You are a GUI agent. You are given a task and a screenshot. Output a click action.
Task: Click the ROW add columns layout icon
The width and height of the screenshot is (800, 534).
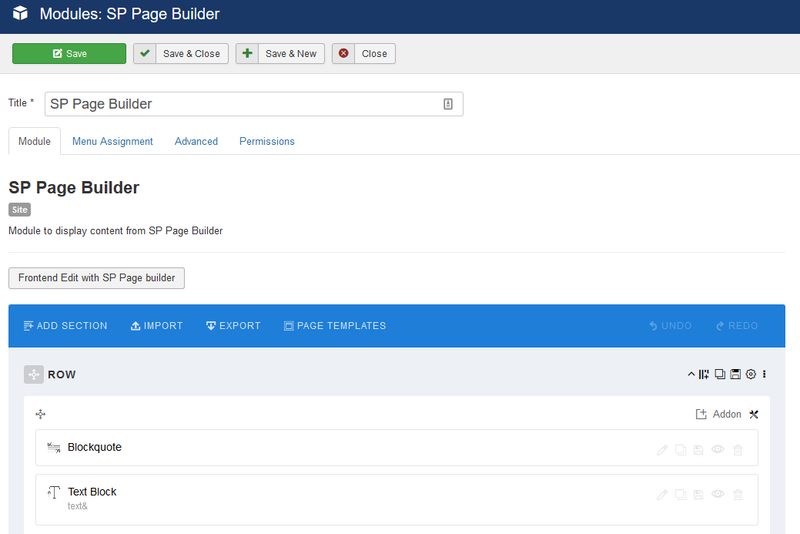[704, 374]
